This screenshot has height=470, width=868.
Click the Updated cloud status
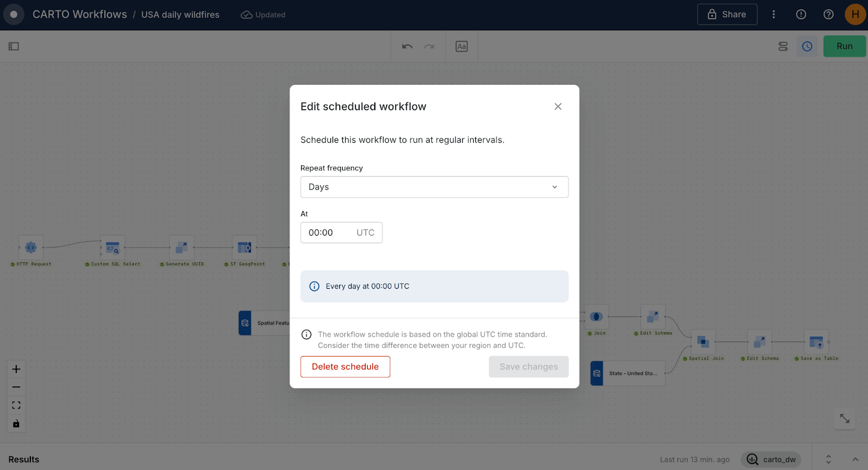pos(263,15)
